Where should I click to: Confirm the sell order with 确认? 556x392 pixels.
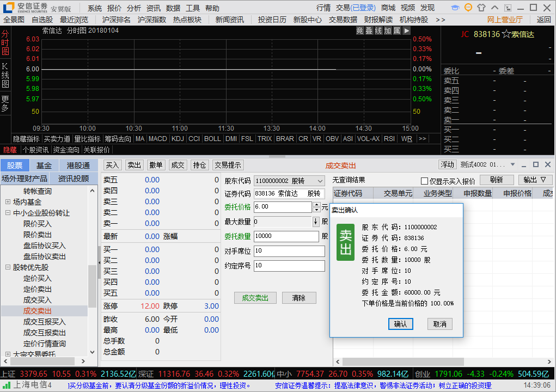click(400, 324)
